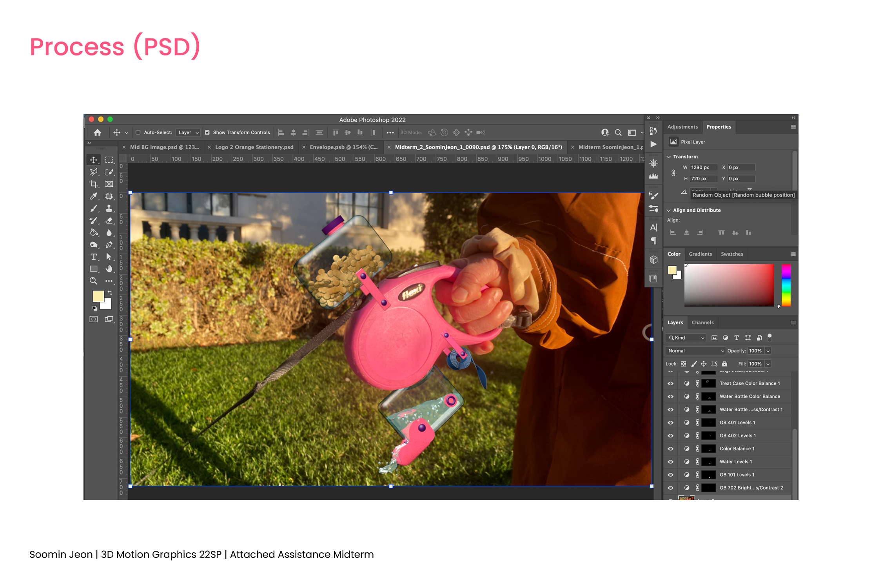Uncheck Show Transform Controls

[x=207, y=132]
